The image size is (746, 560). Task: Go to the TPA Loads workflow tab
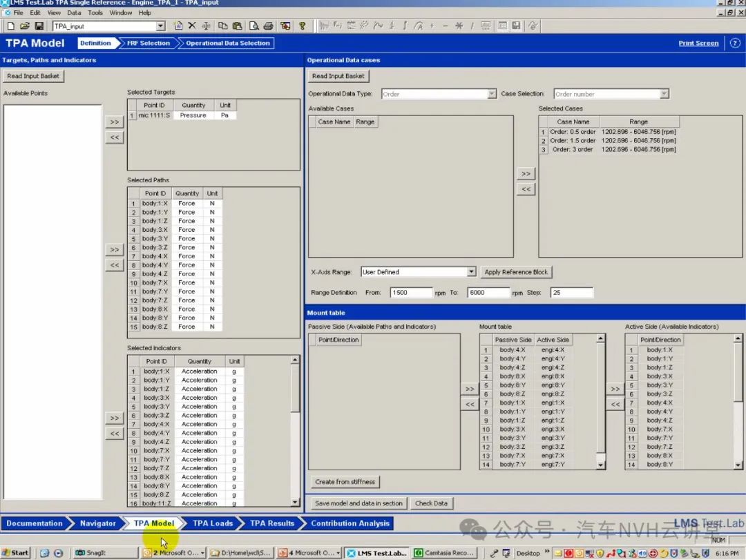(212, 523)
